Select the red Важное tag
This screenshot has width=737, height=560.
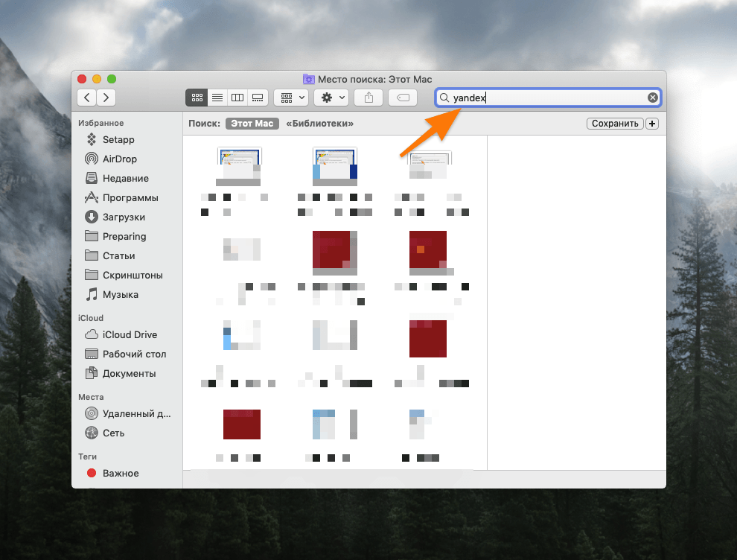tap(121, 474)
